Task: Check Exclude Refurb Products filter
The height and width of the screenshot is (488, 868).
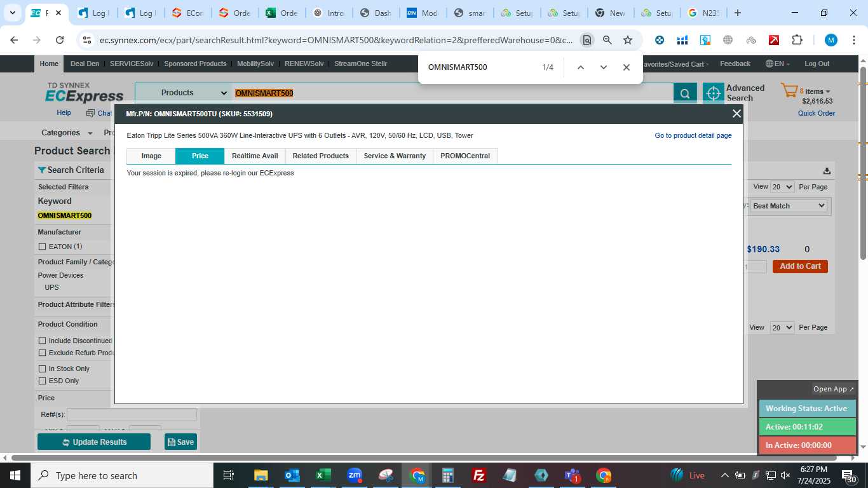Action: click(43, 353)
